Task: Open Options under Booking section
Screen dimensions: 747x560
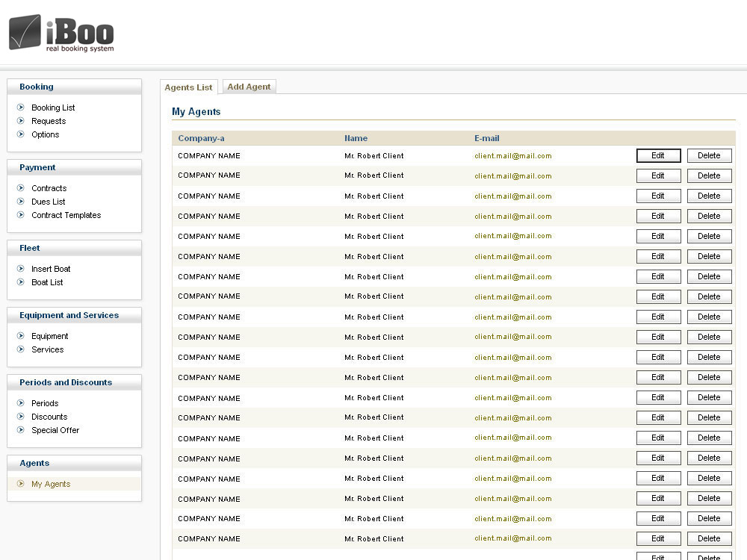Action: click(45, 134)
